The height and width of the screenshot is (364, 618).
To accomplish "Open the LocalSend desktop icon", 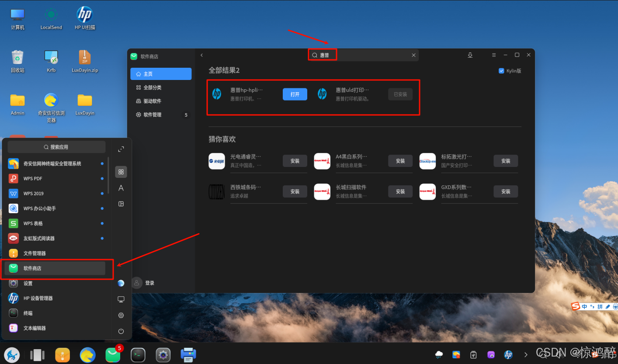I will coord(51,18).
